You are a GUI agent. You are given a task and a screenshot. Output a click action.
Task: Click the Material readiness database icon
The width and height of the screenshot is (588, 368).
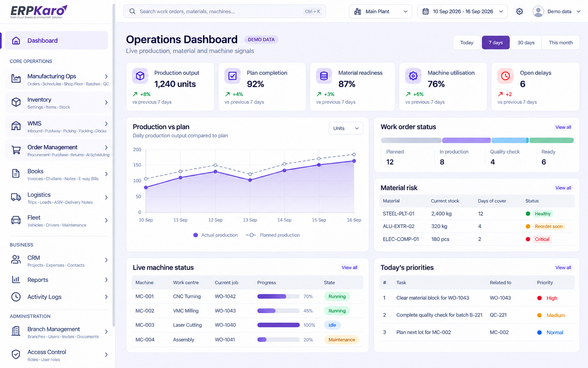pyautogui.click(x=324, y=76)
